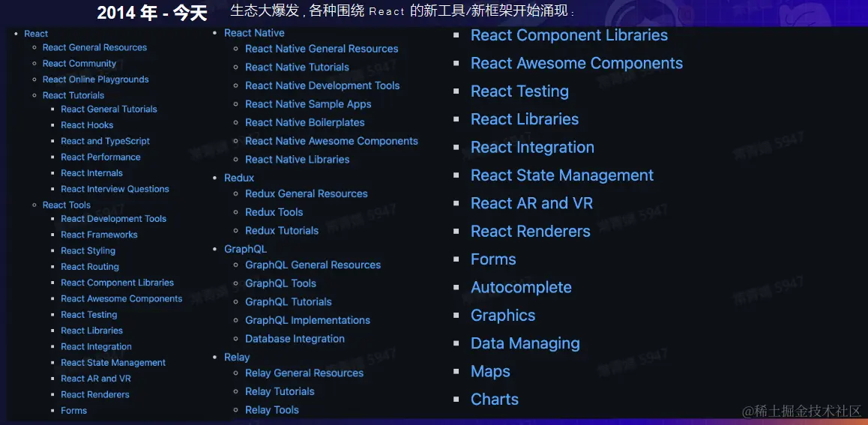Open Relay Tools
Screen dimensions: 868x425
point(272,410)
